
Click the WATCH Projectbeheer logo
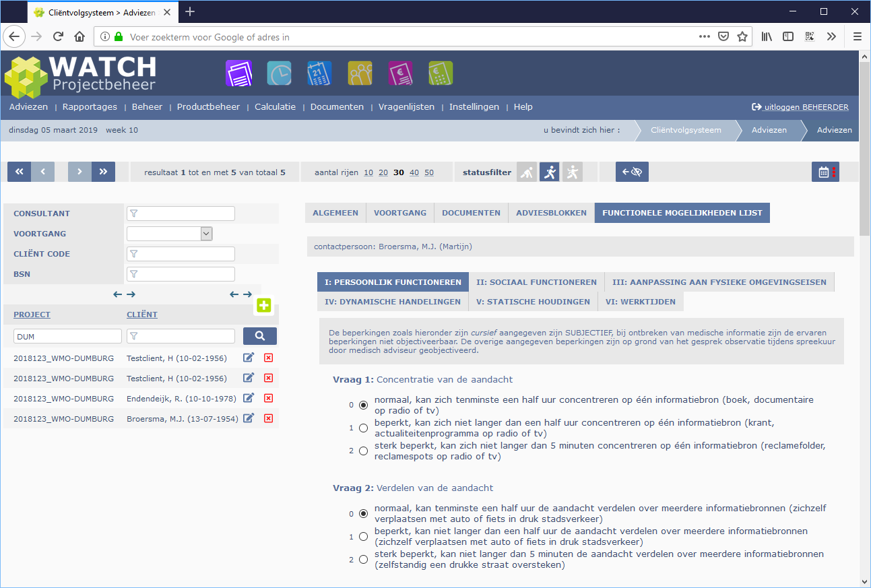click(81, 75)
